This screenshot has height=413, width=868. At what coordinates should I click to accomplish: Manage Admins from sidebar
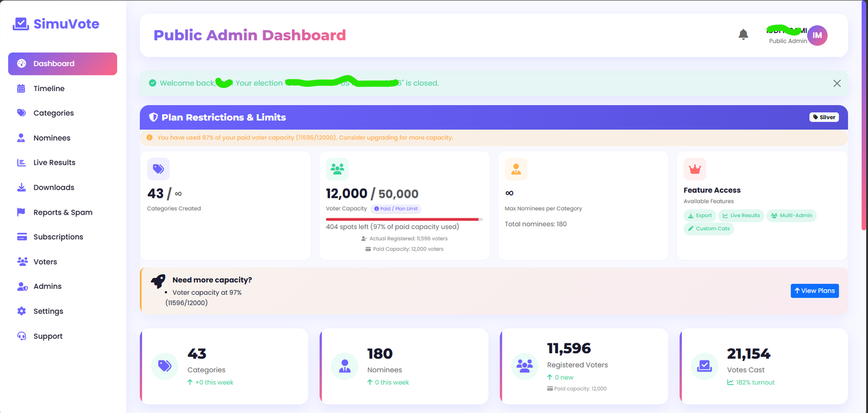click(x=62, y=286)
